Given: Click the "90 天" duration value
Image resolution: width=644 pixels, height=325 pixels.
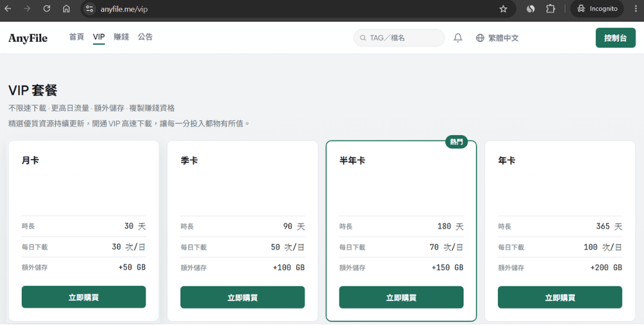Looking at the screenshot, I should coord(294,226).
